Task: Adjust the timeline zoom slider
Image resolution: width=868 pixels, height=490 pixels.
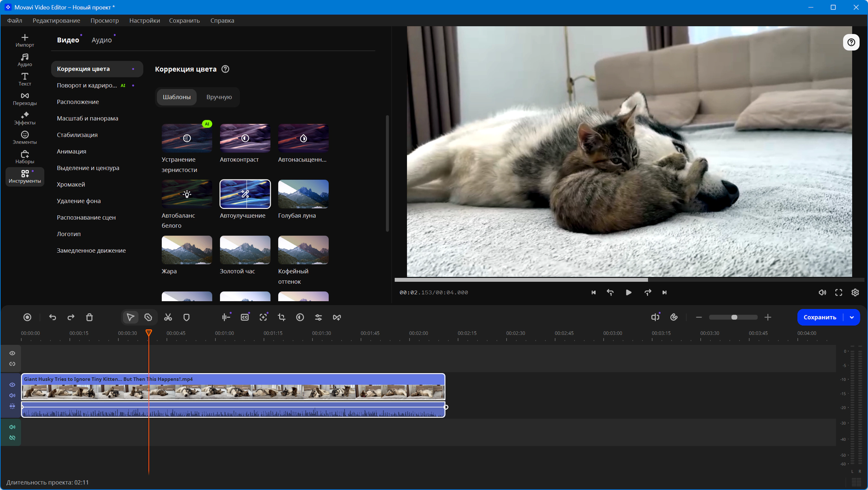Action: point(733,317)
